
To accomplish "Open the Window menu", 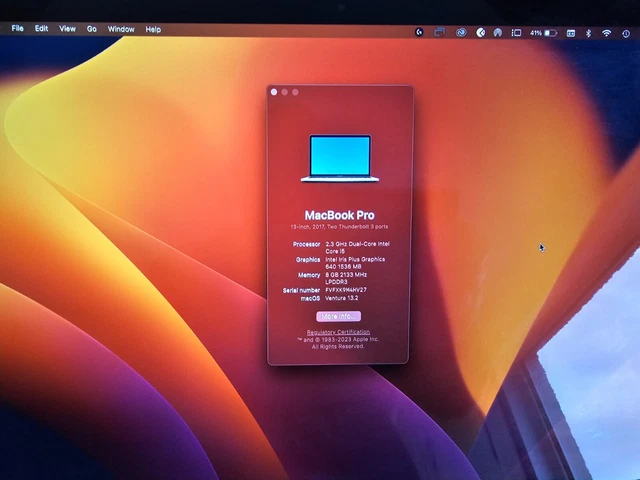I will [x=121, y=29].
